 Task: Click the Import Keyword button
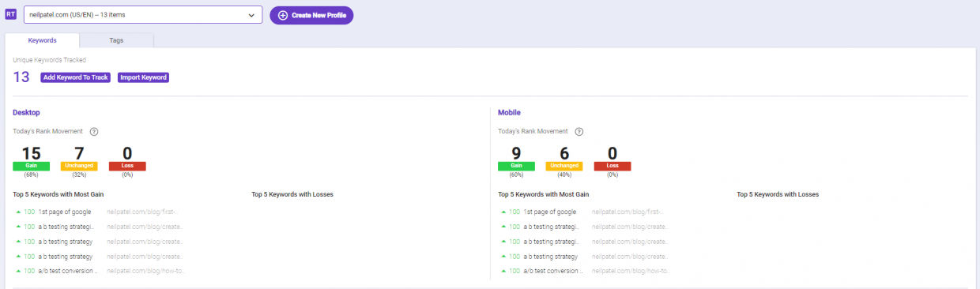pos(143,77)
